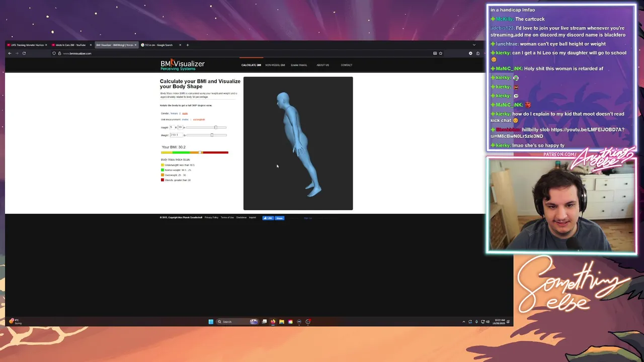
Task: Click the height feet input field
Action: (172, 127)
